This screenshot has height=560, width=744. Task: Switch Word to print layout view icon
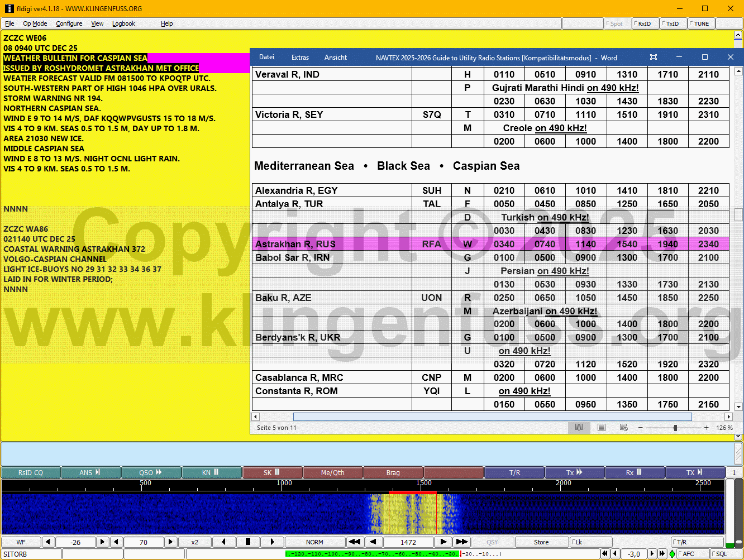point(602,428)
